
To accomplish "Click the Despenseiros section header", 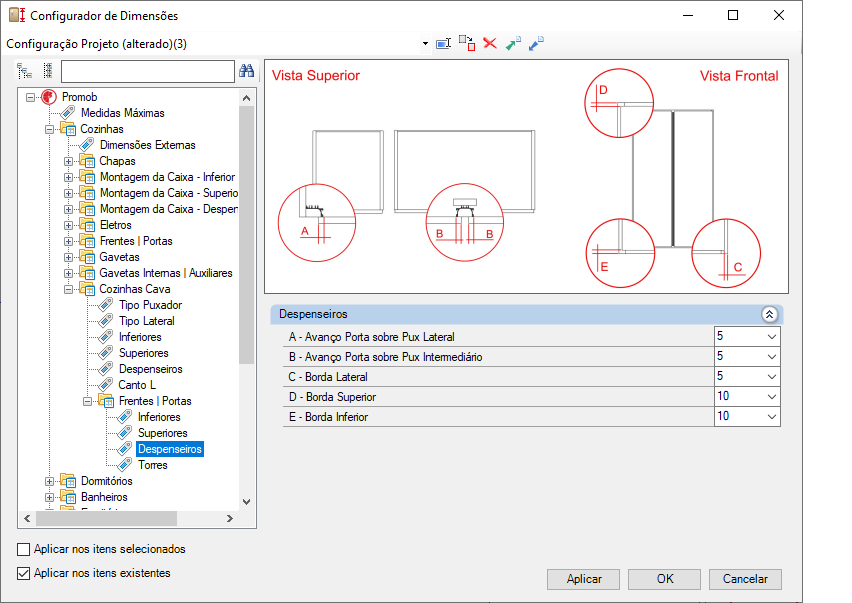I will [x=527, y=315].
